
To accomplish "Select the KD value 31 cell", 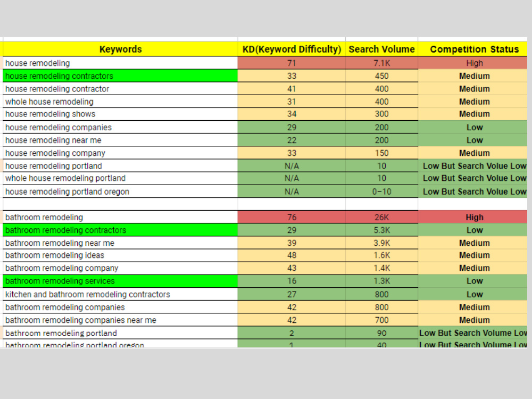I will (x=292, y=102).
